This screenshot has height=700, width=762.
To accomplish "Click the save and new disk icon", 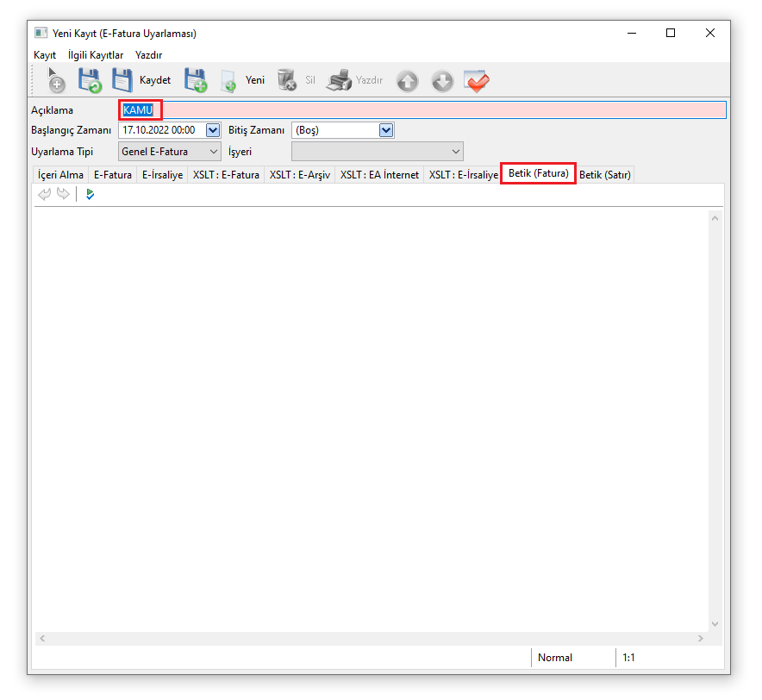I will pos(196,80).
